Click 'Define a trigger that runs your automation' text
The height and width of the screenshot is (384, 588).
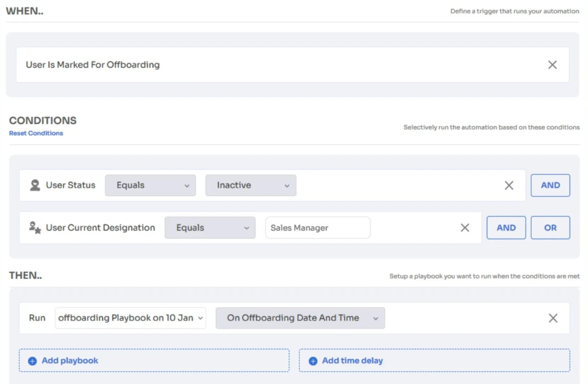click(x=515, y=11)
